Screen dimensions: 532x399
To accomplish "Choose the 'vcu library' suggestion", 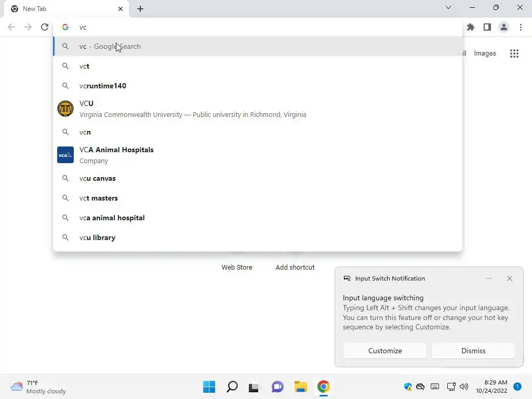I will [258, 237].
